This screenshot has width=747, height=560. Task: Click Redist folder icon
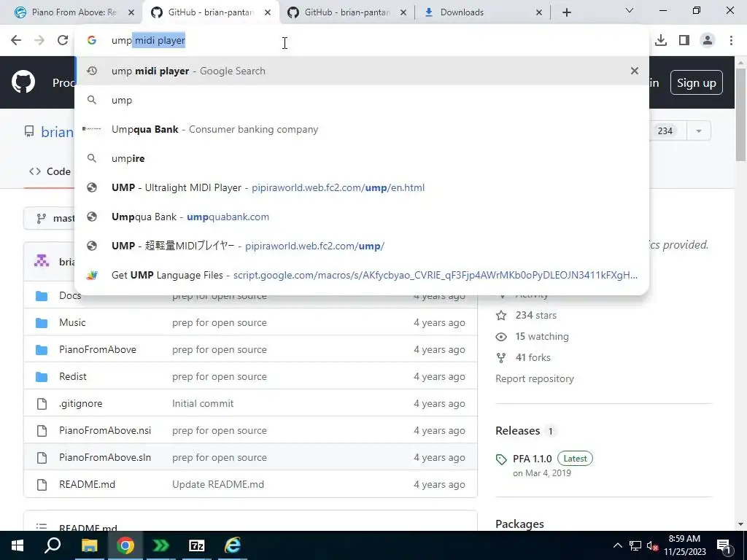point(42,377)
